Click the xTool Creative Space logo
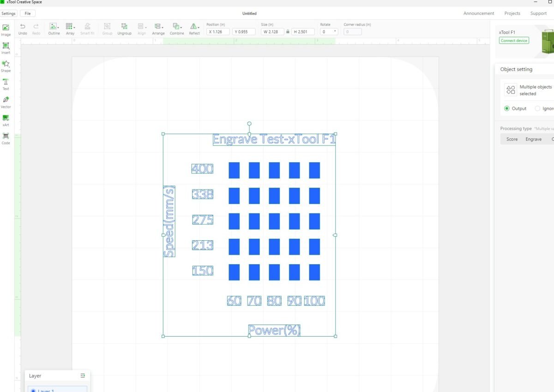The width and height of the screenshot is (554, 392). [2, 2]
